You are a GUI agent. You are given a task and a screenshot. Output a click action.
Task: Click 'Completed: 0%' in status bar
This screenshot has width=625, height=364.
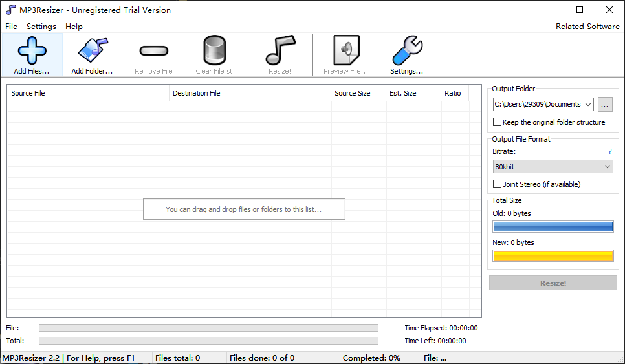point(371,358)
